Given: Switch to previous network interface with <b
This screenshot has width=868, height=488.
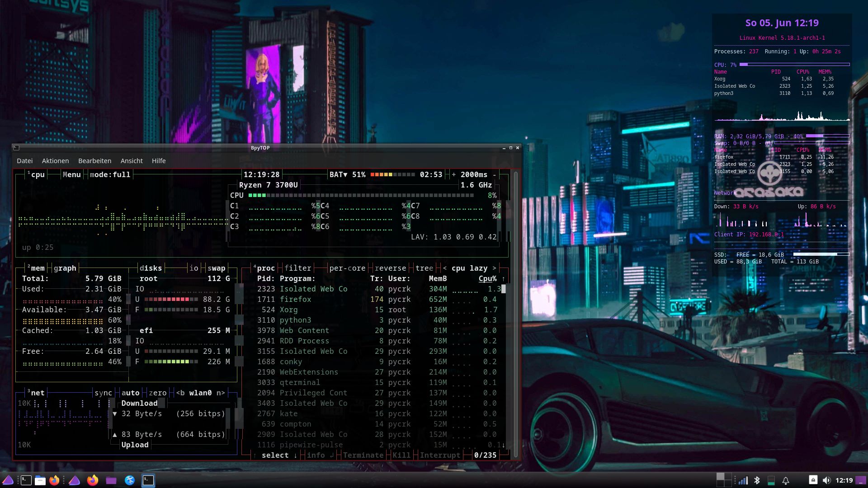Looking at the screenshot, I should click(180, 393).
